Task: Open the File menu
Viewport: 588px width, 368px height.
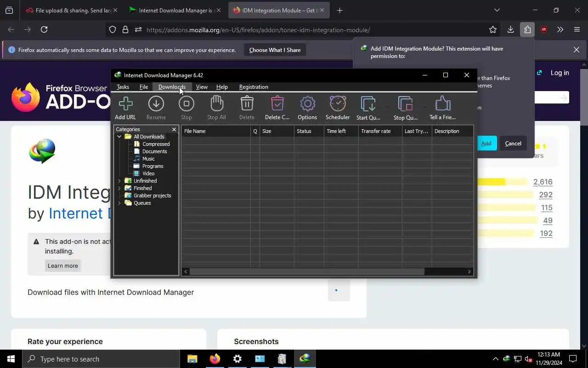Action: point(144,87)
